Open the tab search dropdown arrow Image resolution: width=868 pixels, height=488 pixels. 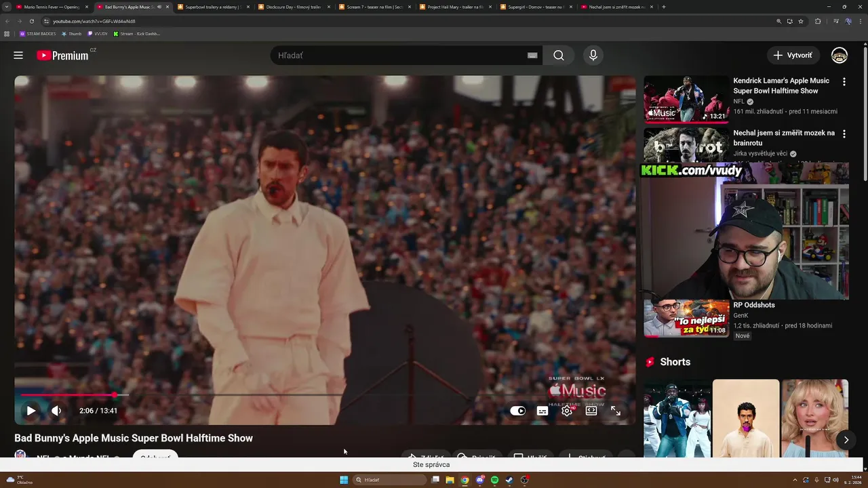pos(6,7)
